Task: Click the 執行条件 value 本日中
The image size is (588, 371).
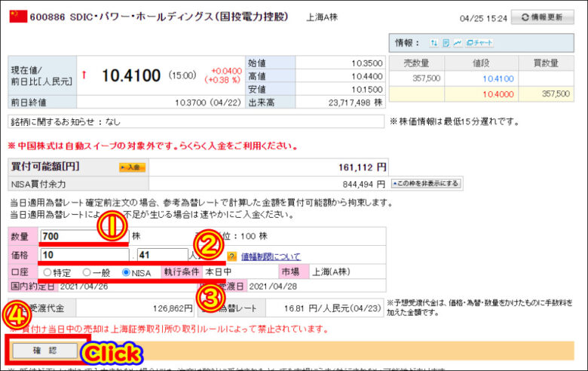Action: pyautogui.click(x=219, y=272)
